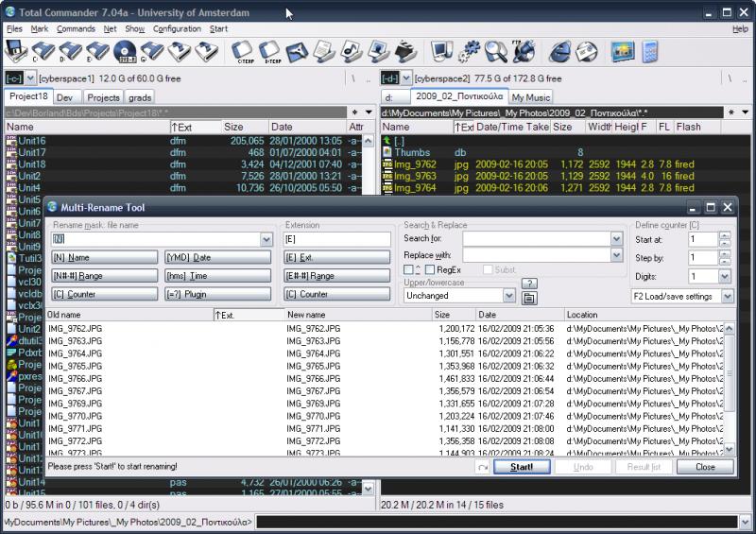This screenshot has width=756, height=534.
Task: Click the Close button in Multi-Rename Tool
Action: [705, 467]
